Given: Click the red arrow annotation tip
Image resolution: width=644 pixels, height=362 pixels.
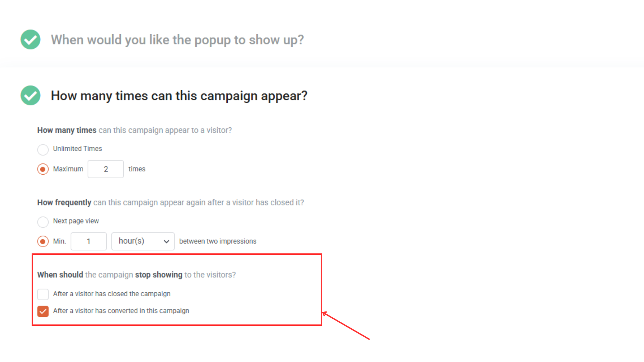Looking at the screenshot, I should (323, 313).
